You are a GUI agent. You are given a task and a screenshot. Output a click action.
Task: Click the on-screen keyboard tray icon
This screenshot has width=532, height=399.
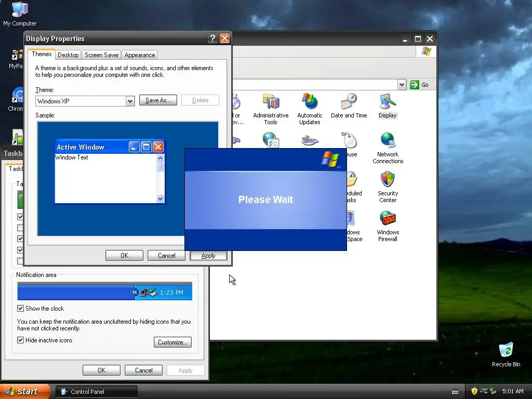(x=455, y=392)
